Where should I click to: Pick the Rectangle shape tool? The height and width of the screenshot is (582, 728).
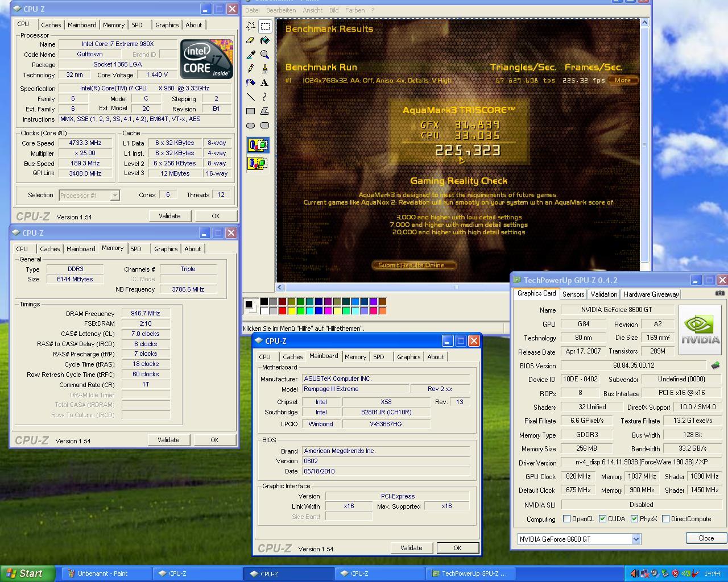[251, 111]
